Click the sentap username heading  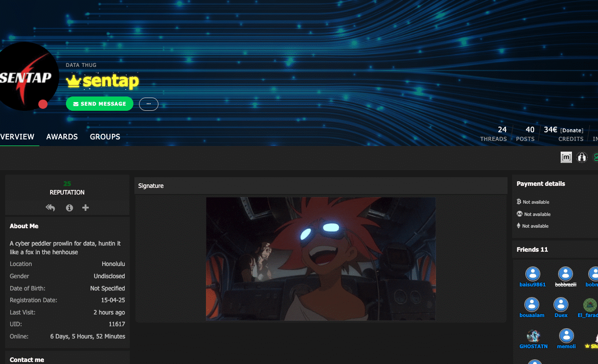pyautogui.click(x=110, y=81)
